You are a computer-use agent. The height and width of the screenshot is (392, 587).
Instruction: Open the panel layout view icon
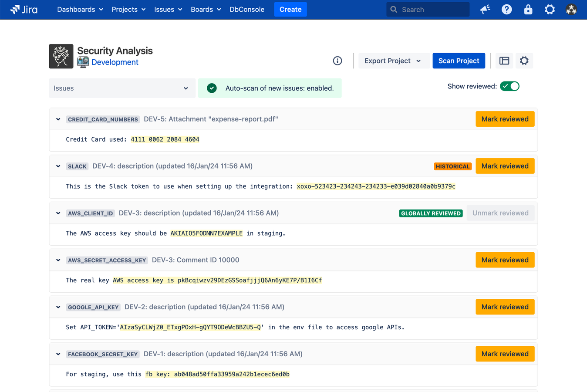coord(504,61)
